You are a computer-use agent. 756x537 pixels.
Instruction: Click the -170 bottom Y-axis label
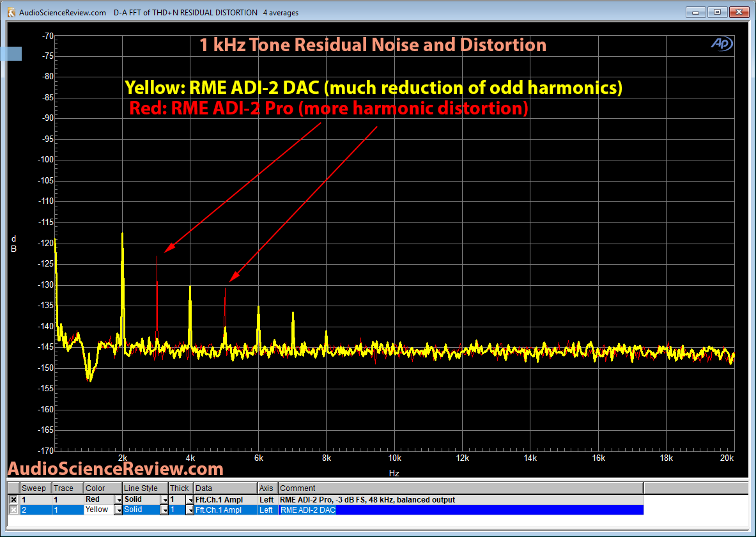pos(46,451)
